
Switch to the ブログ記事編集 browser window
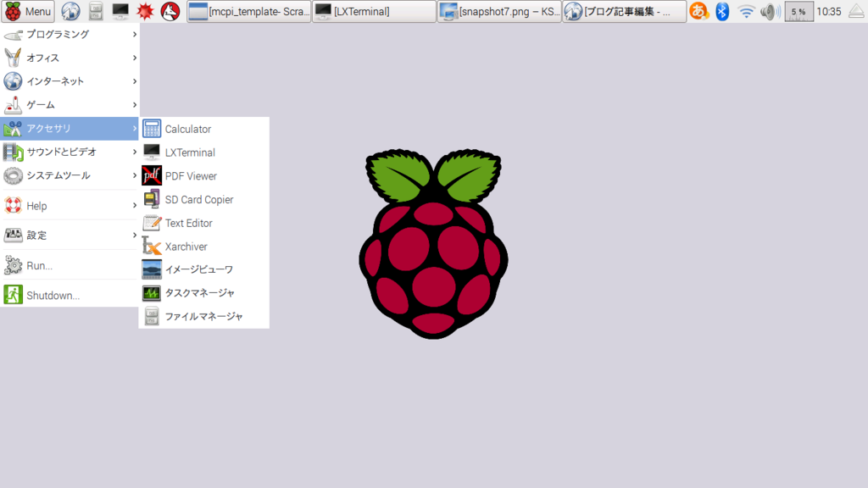pyautogui.click(x=625, y=11)
